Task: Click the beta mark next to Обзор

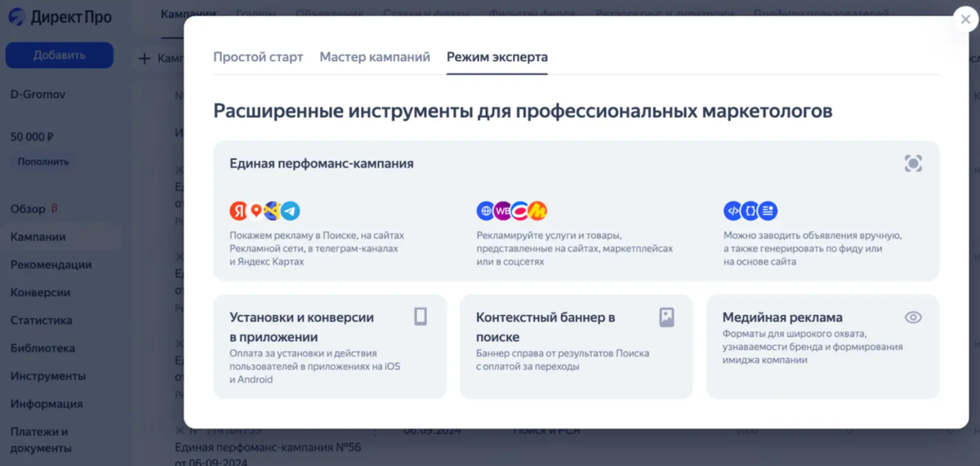Action: tap(54, 208)
